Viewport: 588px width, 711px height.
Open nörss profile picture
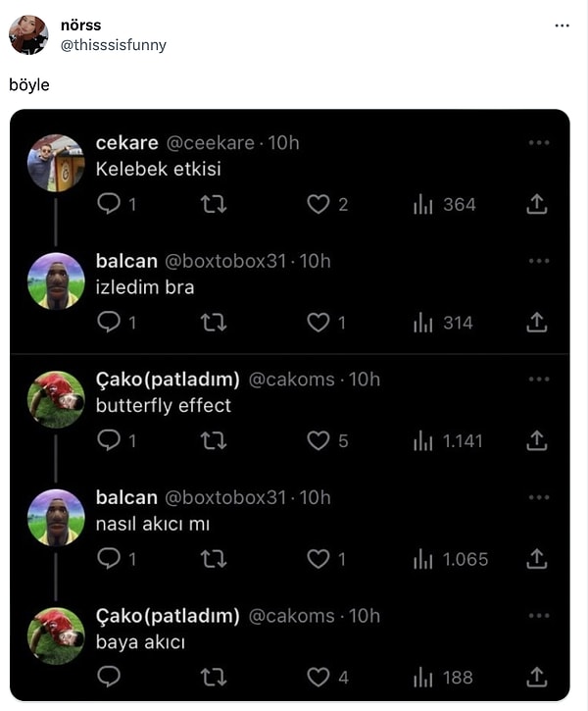tap(28, 34)
